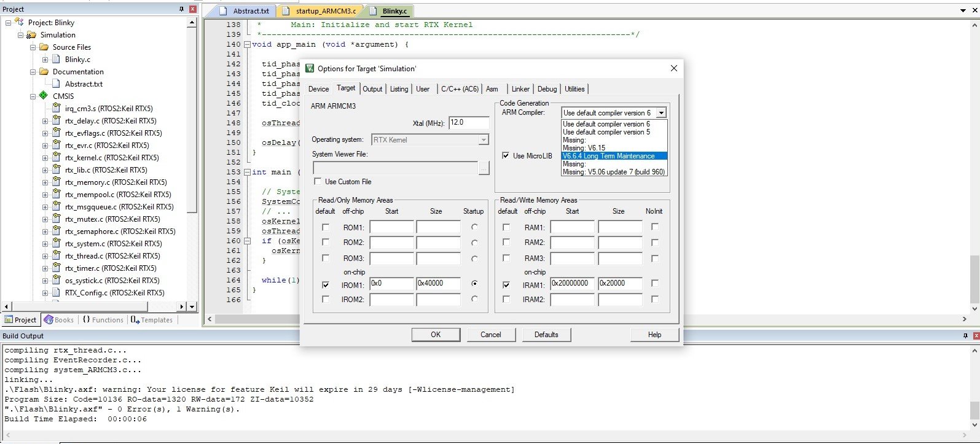The height and width of the screenshot is (444, 980).
Task: Click the Abstract.txt document icon in tree
Action: coord(57,84)
